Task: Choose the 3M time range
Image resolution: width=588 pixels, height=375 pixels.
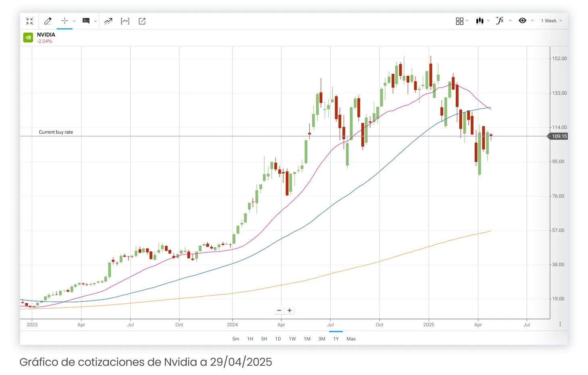Action: [322, 339]
